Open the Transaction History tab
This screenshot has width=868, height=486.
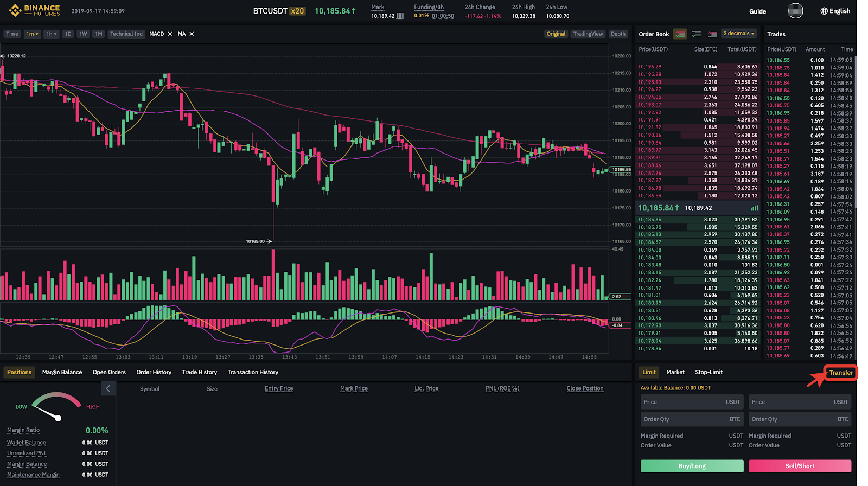253,372
